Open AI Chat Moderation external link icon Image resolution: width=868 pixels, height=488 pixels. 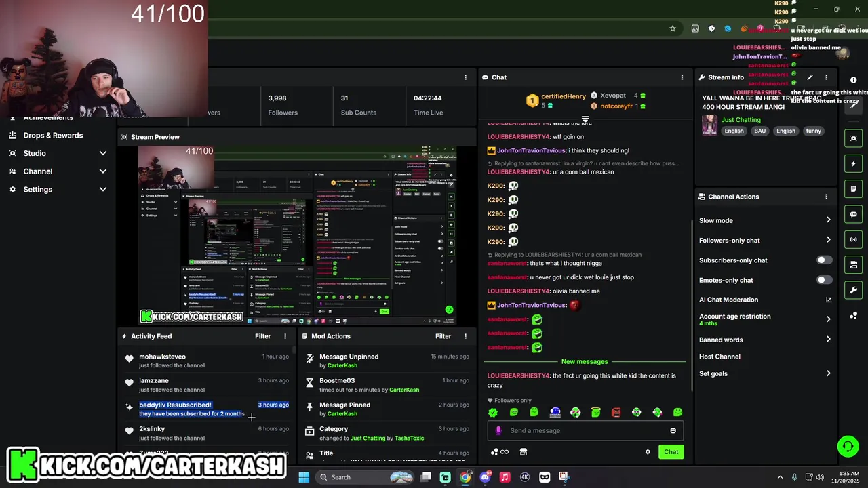(x=828, y=300)
